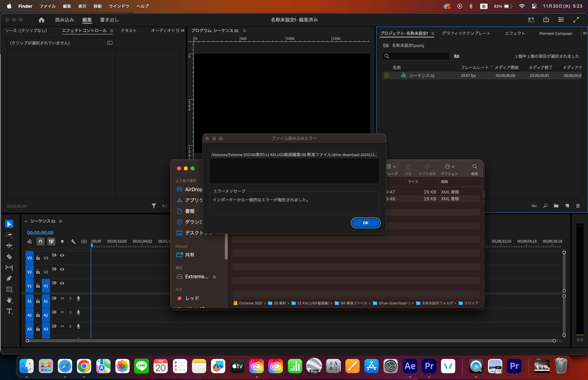Select シーケンス 01 label color swatch
This screenshot has width=588, height=380.
coord(387,76)
